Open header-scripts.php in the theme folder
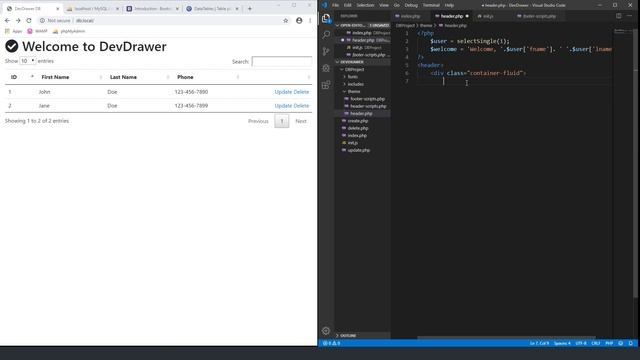The height and width of the screenshot is (360, 640). [x=368, y=106]
